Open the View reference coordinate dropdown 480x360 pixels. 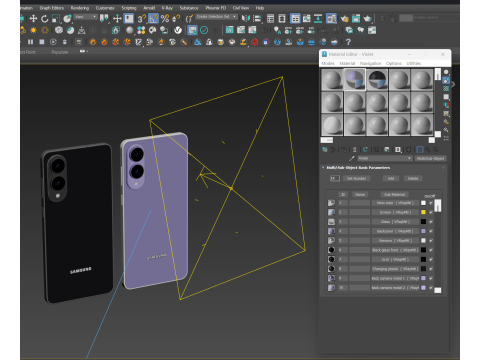85,17
